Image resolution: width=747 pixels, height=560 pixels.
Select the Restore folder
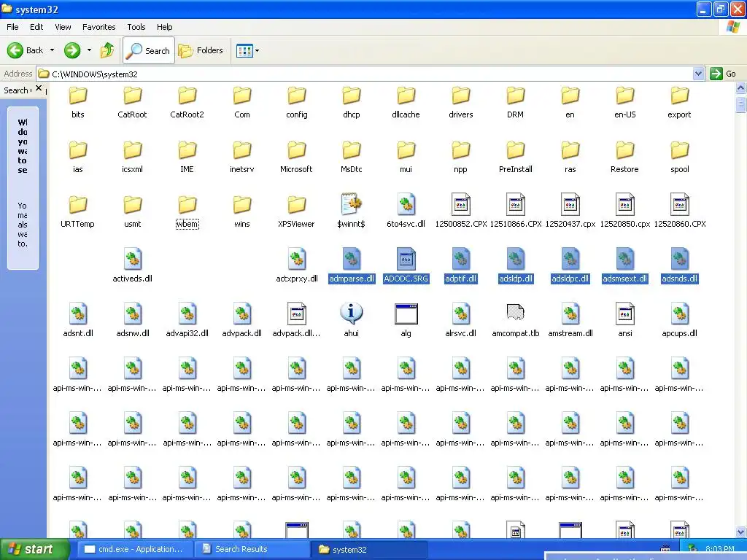click(624, 157)
